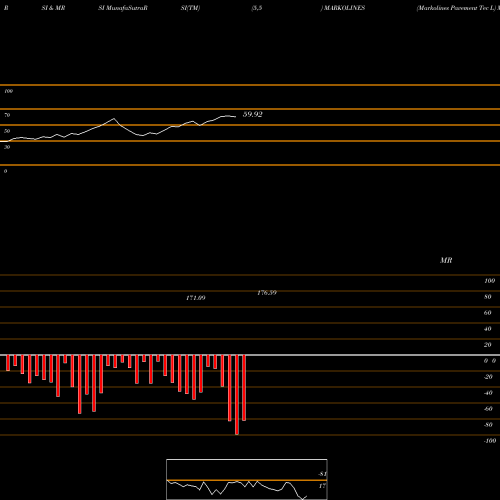Image resolution: width=500 pixels, height=500 pixels.
Task: Click the -60 label on MR axis
Action: (x=488, y=409)
